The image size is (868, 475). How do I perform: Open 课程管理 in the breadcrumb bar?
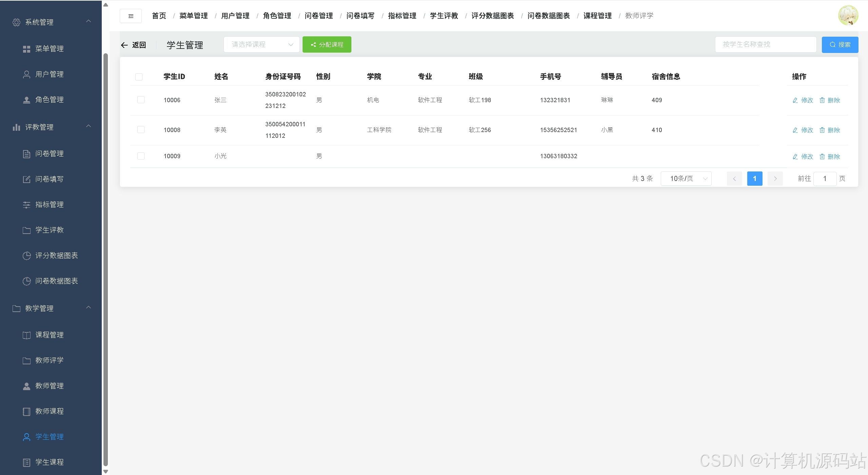[598, 16]
